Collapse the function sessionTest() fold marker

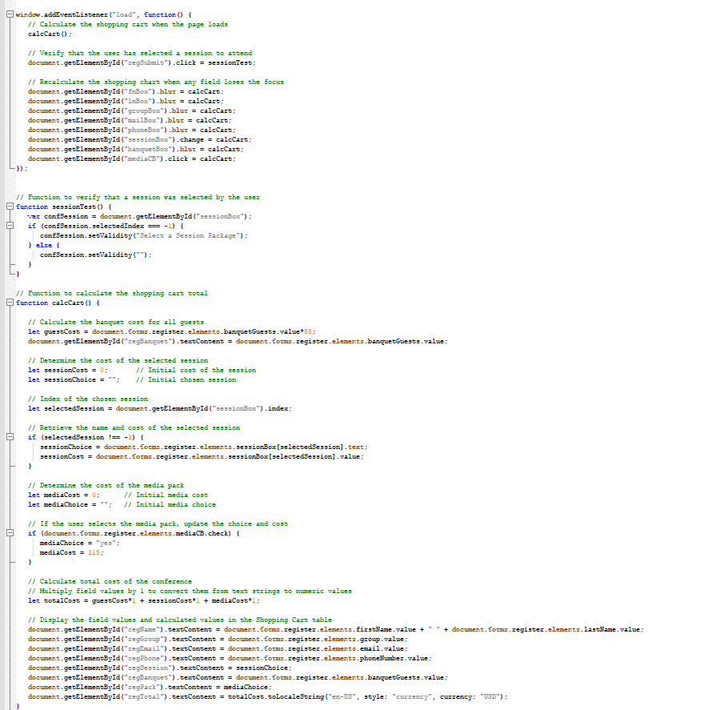[10, 207]
